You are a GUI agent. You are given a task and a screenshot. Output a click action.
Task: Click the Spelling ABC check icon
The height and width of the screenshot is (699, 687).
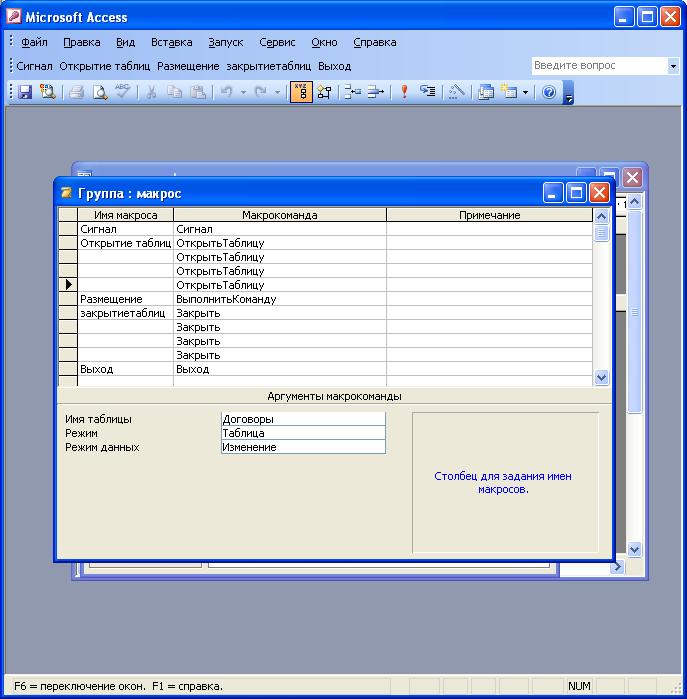click(x=123, y=92)
